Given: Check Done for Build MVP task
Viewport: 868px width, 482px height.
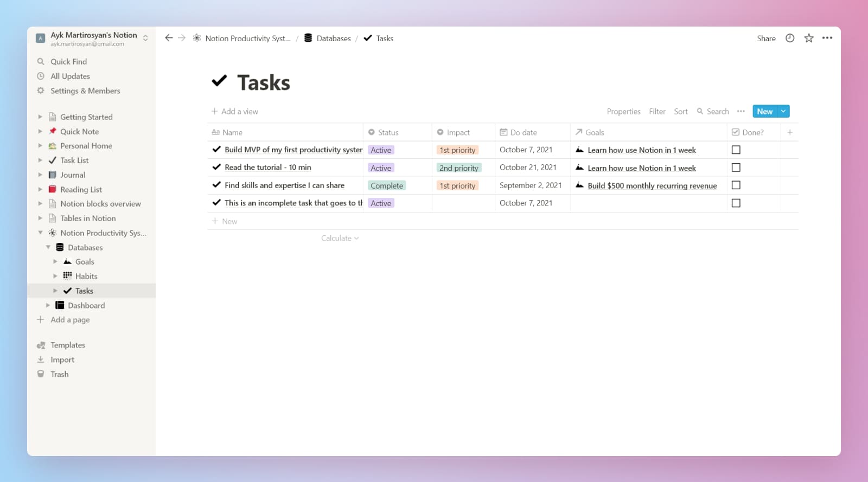Looking at the screenshot, I should [736, 150].
